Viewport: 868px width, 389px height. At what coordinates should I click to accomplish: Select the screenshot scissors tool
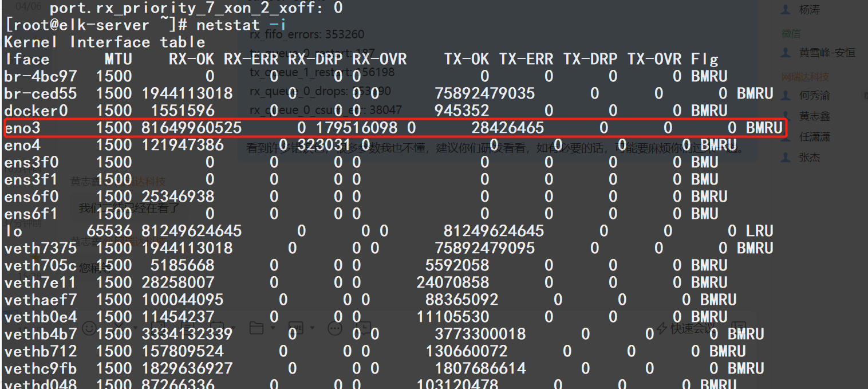(x=118, y=328)
